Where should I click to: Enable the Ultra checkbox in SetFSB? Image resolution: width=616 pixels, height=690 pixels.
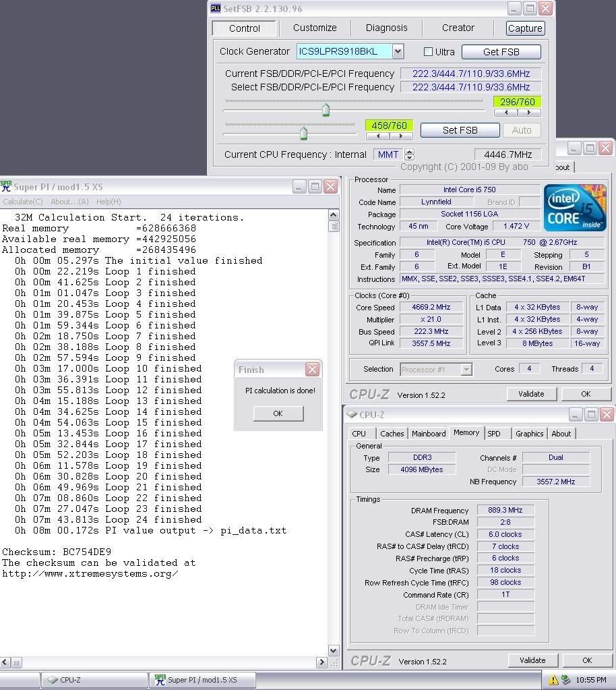[428, 51]
